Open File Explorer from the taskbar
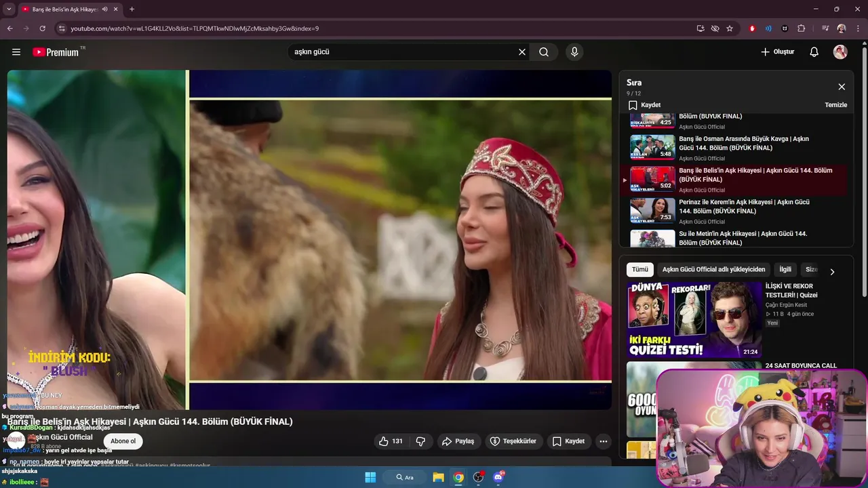This screenshot has width=868, height=488. click(438, 477)
